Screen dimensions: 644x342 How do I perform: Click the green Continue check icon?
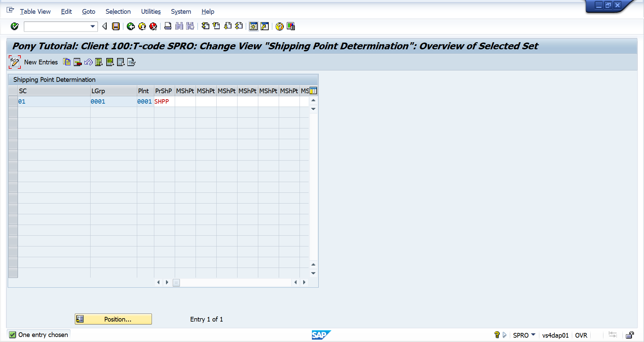point(14,26)
